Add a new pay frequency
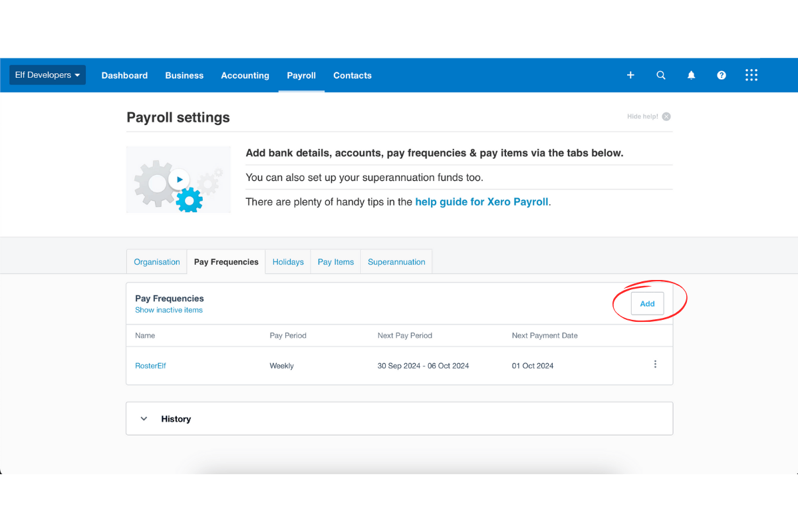Viewport: 798px width, 532px height. click(x=647, y=303)
